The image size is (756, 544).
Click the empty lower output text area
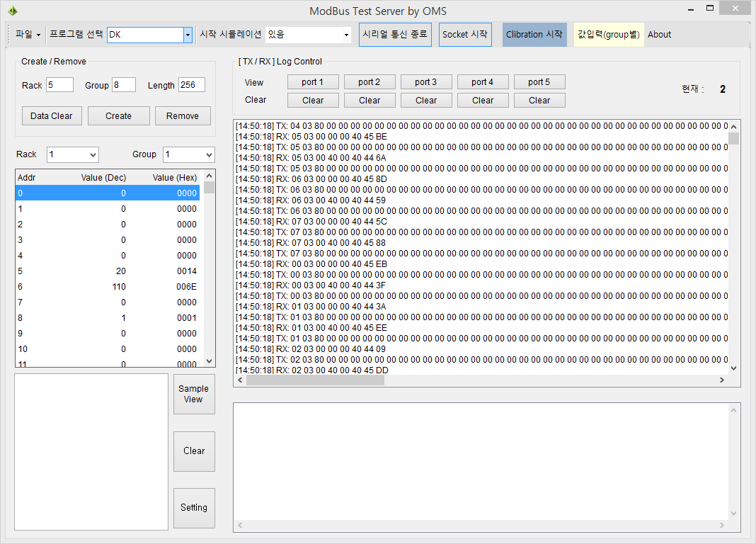[481, 462]
